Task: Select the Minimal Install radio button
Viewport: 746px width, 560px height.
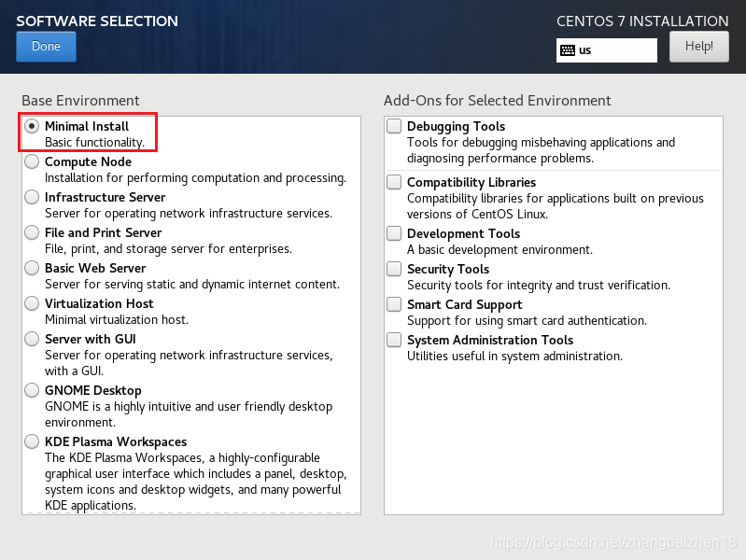Action: (32, 126)
